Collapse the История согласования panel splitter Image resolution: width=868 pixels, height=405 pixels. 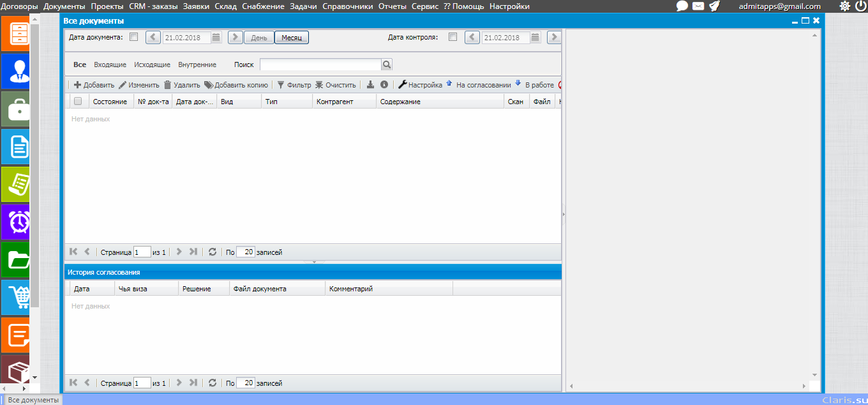click(313, 262)
